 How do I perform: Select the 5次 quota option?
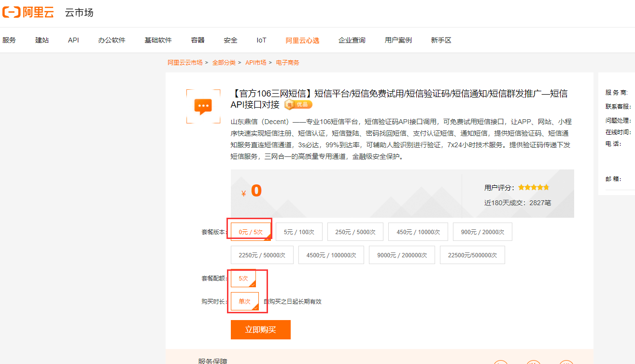pos(243,278)
